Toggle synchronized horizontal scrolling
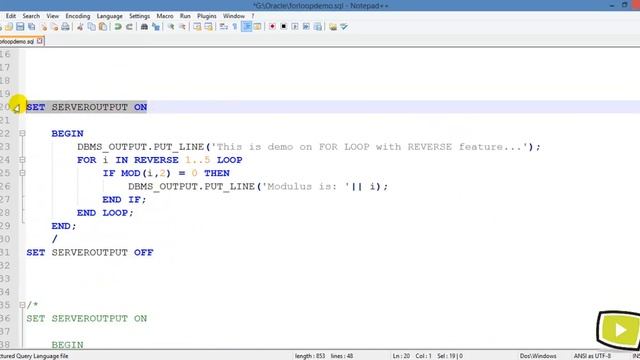This screenshot has height=360, width=640. point(209,27)
